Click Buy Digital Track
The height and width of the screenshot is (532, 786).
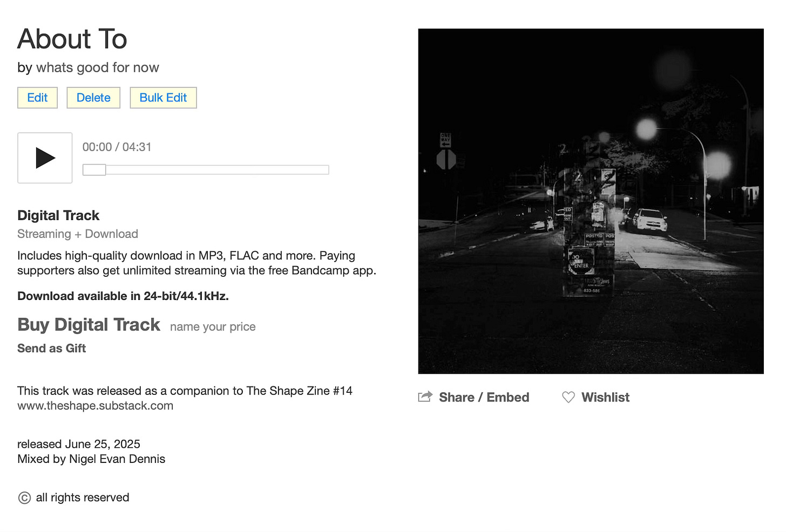89,325
